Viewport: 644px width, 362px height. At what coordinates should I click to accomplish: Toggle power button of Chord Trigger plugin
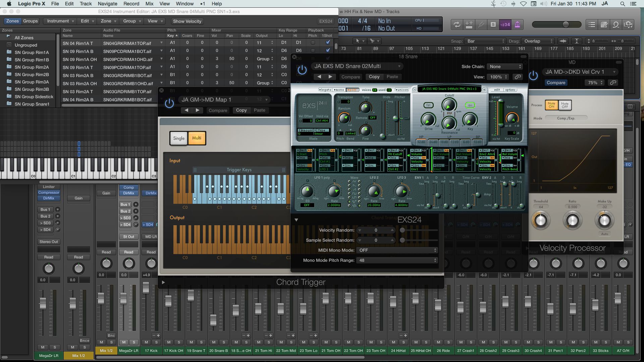coord(169,103)
